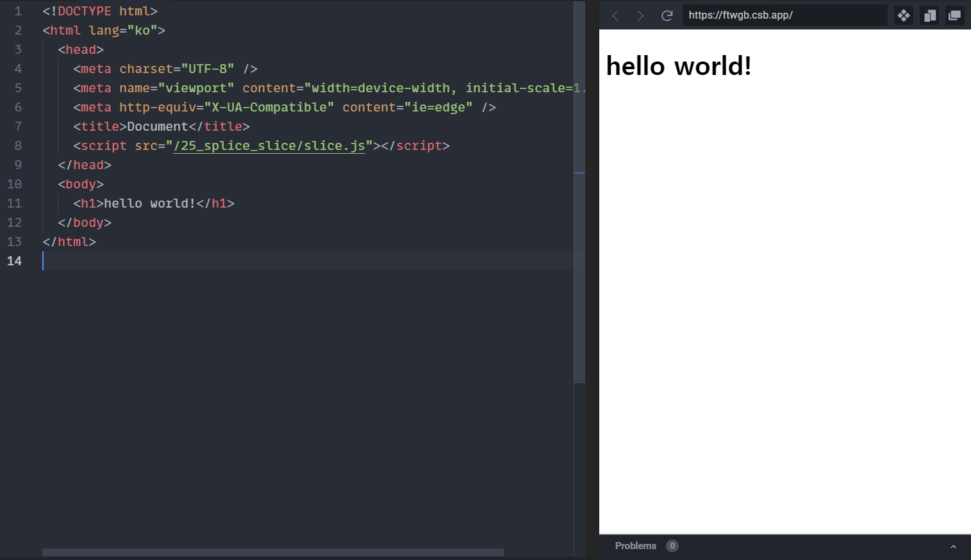Refresh the browser preview
The height and width of the screenshot is (560, 971).
667,15
